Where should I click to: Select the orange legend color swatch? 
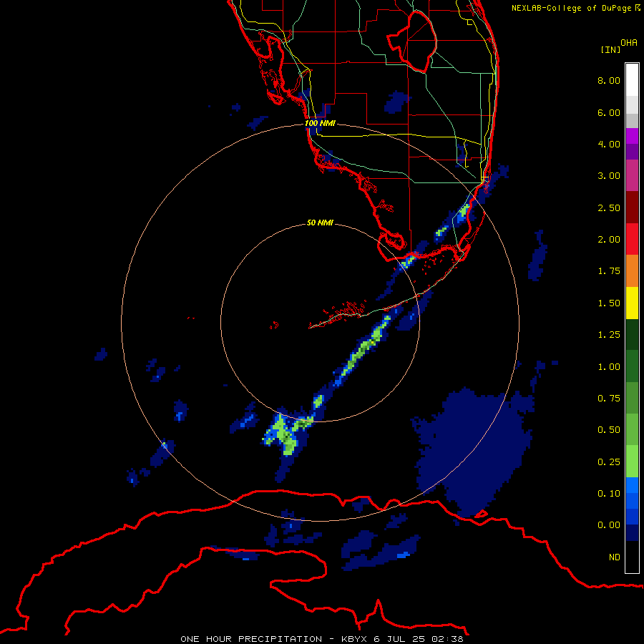coord(632,270)
